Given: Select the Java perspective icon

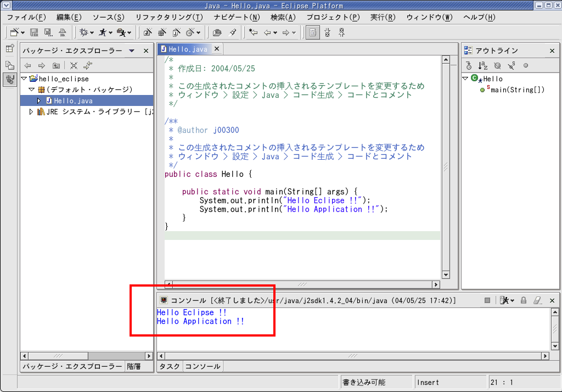Looking at the screenshot, I should [x=10, y=79].
